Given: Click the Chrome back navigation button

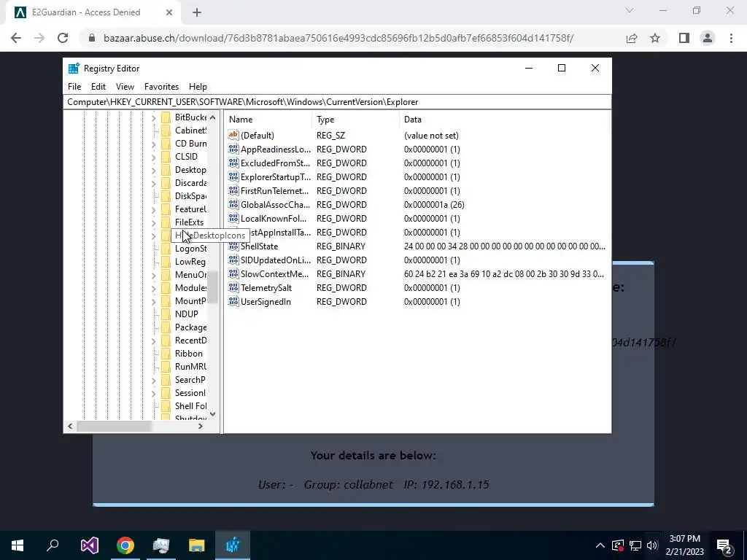Looking at the screenshot, I should 16,38.
